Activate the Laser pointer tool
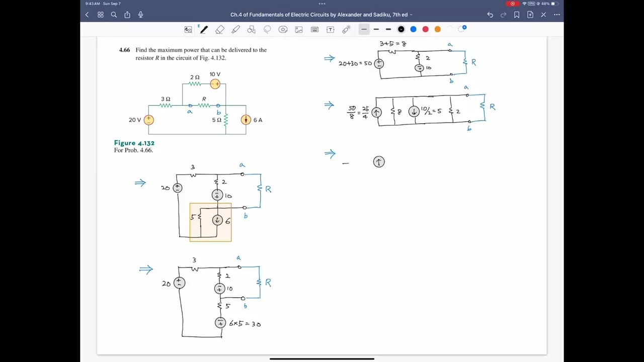Image resolution: width=644 pixels, height=362 pixels. pyautogui.click(x=346, y=30)
